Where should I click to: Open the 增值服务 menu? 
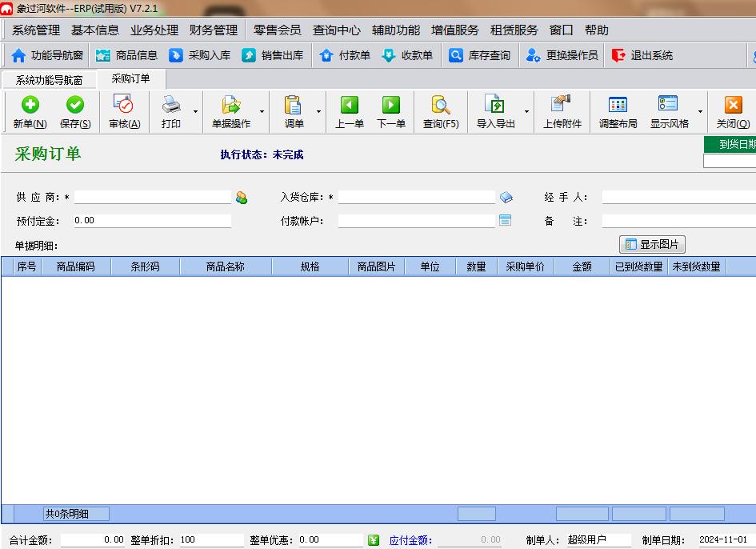[455, 30]
